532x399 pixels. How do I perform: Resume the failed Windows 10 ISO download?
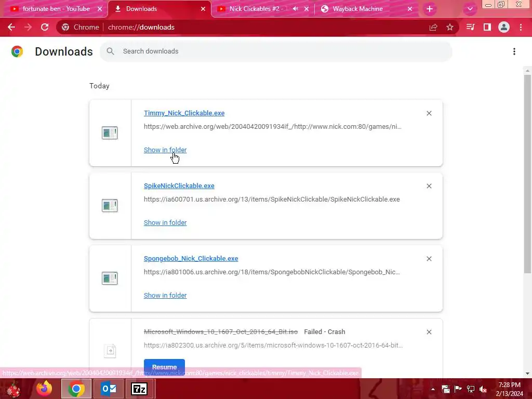click(164, 367)
